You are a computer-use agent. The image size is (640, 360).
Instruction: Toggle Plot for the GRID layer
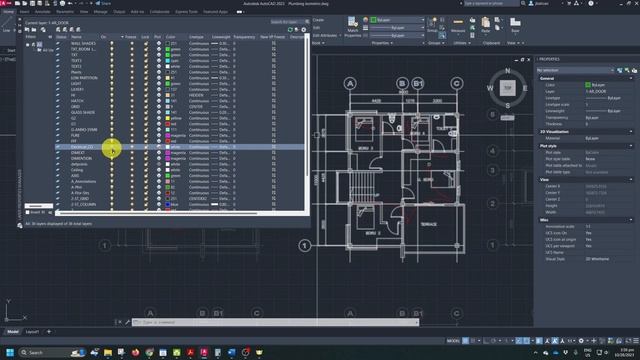159,107
